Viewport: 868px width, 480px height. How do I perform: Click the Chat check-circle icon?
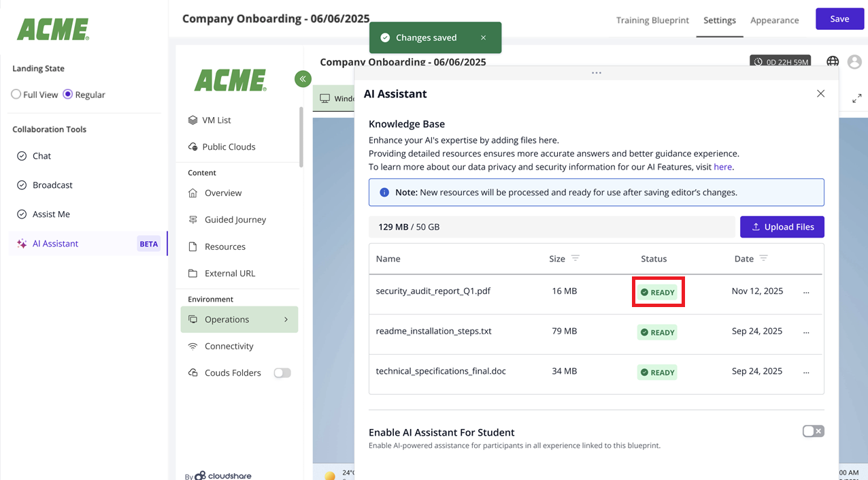(x=22, y=156)
